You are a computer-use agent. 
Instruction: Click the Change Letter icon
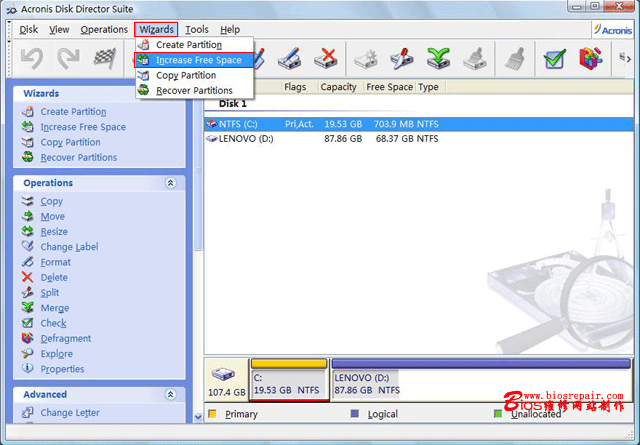[28, 413]
